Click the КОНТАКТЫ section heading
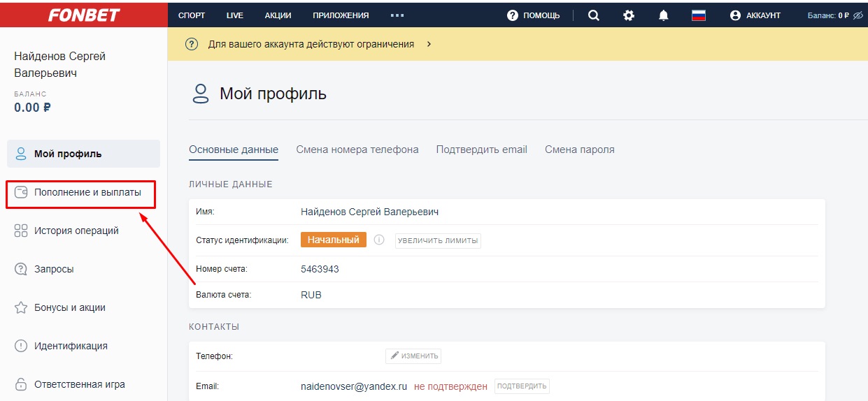The image size is (868, 401). (x=214, y=326)
